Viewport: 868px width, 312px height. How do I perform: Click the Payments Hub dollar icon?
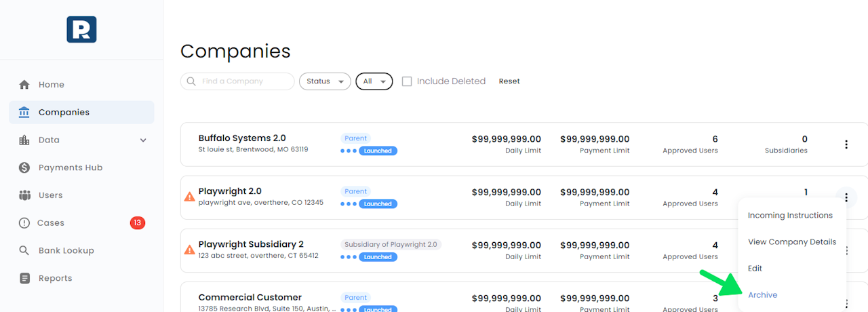pos(24,168)
